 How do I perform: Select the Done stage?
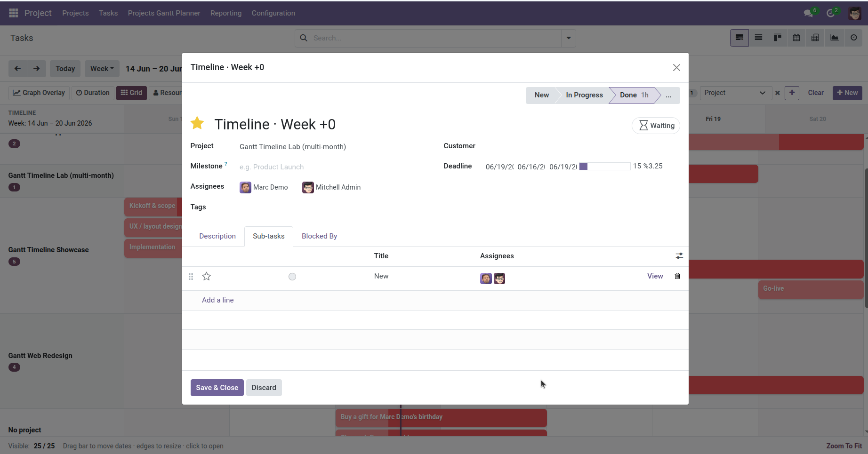coord(634,95)
